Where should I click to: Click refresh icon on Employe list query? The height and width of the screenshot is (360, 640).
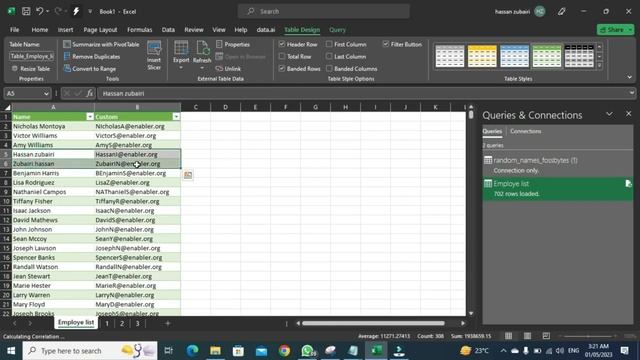pyautogui.click(x=628, y=184)
